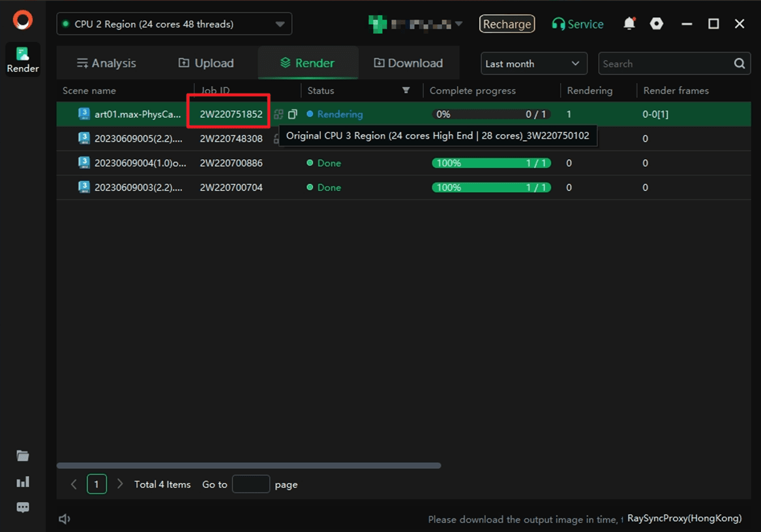Open the hexagon settings icon

point(657,24)
